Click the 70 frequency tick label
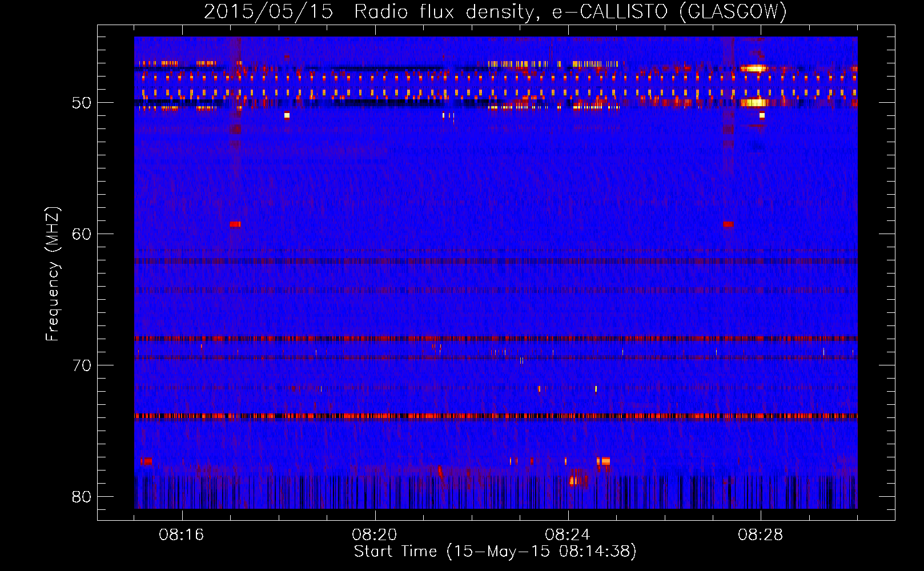This screenshot has height=571, width=924. click(82, 365)
